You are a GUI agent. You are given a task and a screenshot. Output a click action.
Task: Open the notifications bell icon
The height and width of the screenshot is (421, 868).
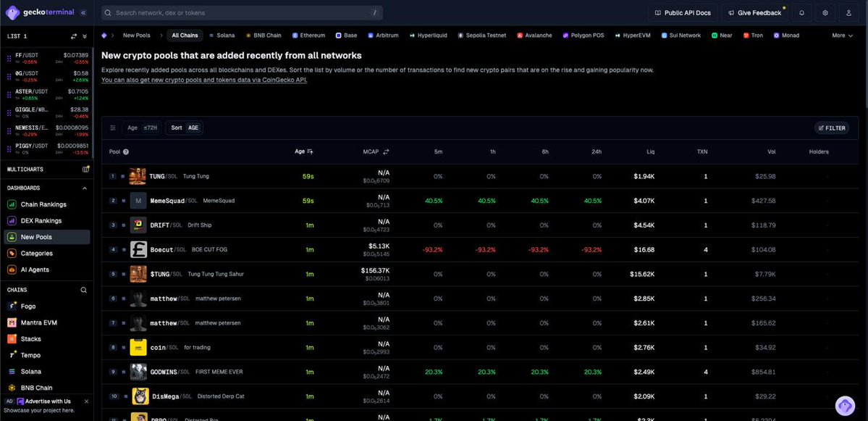801,13
